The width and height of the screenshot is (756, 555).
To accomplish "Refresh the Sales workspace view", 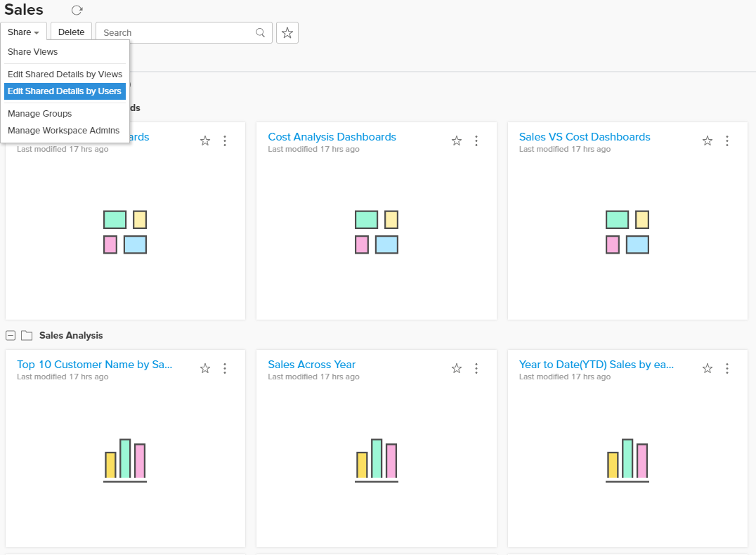I will coord(77,10).
